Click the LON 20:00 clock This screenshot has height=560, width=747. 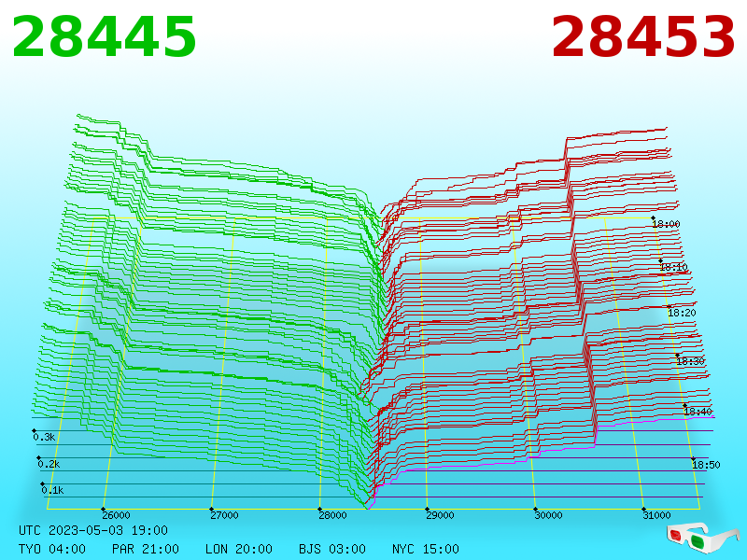pos(239,549)
